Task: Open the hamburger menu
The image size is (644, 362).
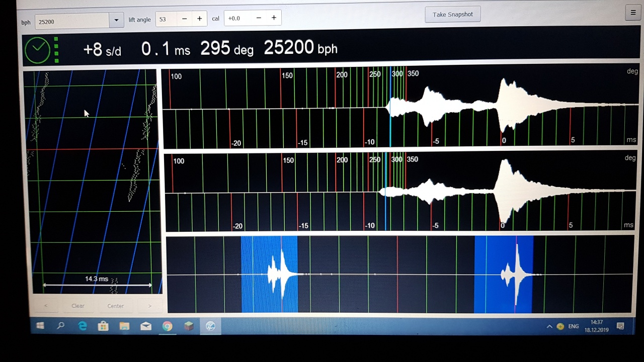Action: point(633,13)
